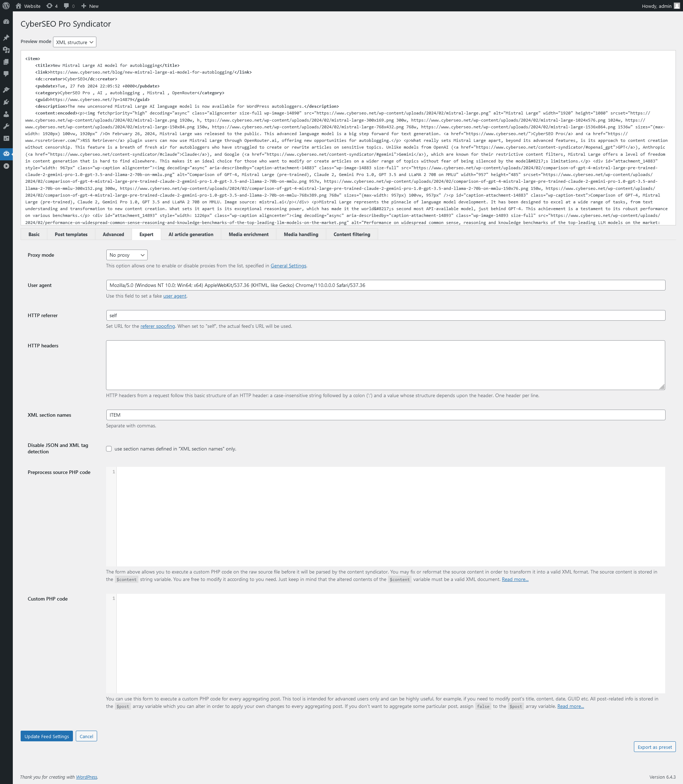Image resolution: width=683 pixels, height=784 pixels.
Task: Click the <guid> line in XML preview
Action: point(92,100)
